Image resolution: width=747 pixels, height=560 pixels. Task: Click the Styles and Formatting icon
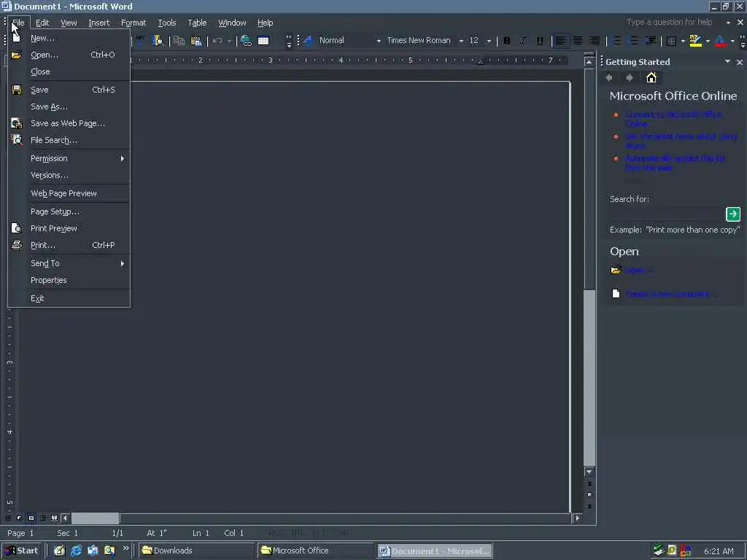pos(308,41)
